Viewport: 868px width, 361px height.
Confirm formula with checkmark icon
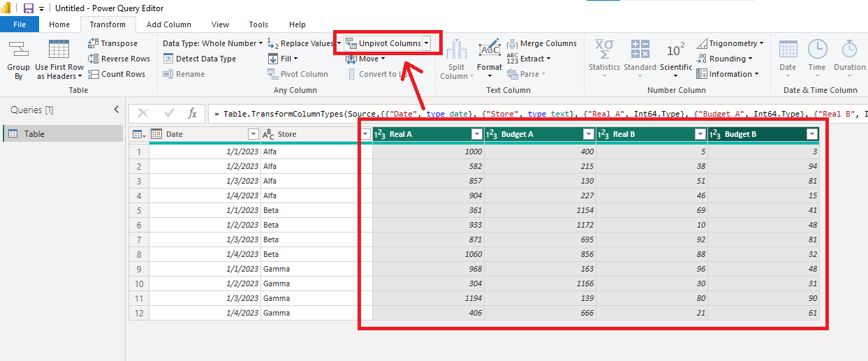pos(169,113)
